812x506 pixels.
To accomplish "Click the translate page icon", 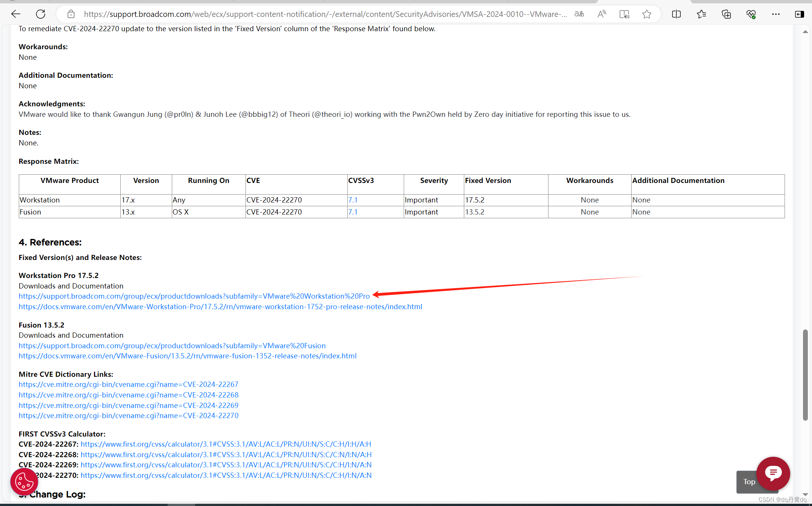I will 579,14.
